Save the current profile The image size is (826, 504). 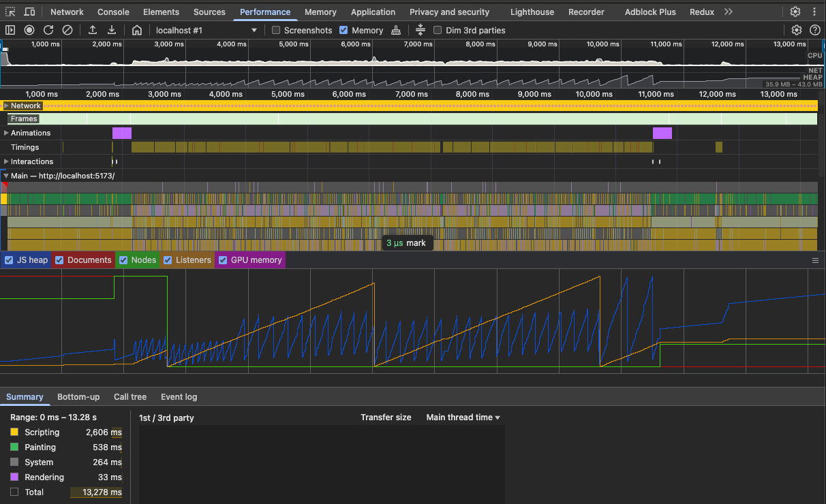click(x=111, y=30)
